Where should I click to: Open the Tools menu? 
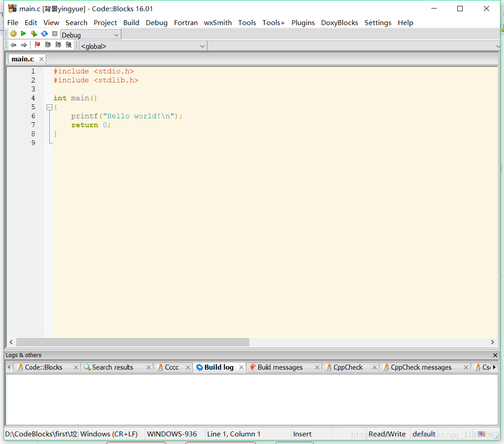coord(247,23)
